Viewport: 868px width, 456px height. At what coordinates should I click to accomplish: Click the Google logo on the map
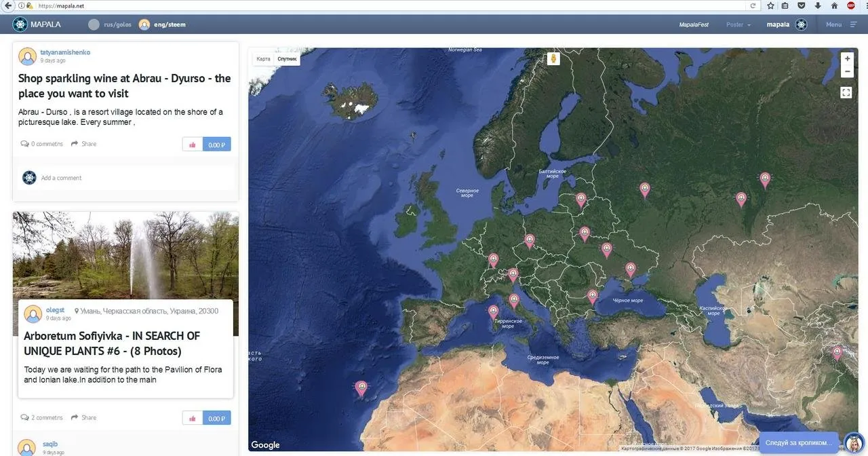tap(265, 445)
